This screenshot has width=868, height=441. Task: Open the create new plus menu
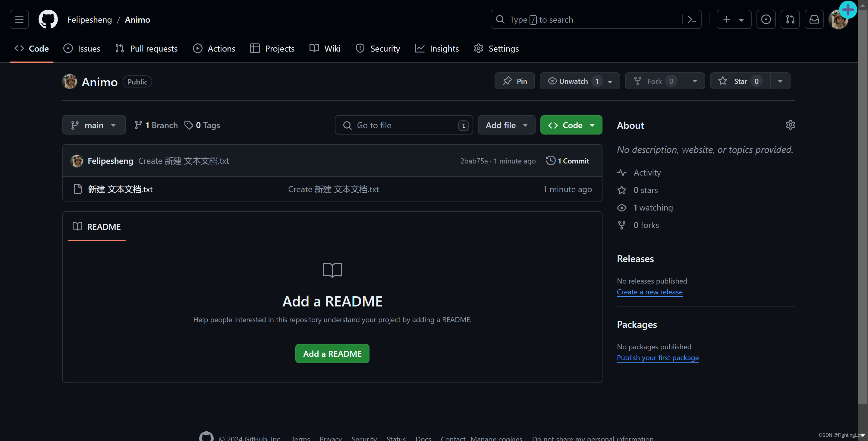coord(734,19)
